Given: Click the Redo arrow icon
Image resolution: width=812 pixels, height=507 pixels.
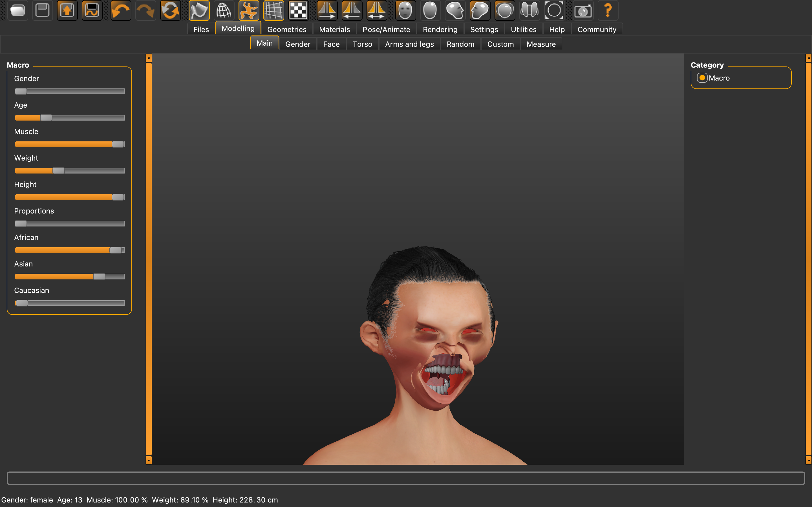Looking at the screenshot, I should [x=145, y=10].
